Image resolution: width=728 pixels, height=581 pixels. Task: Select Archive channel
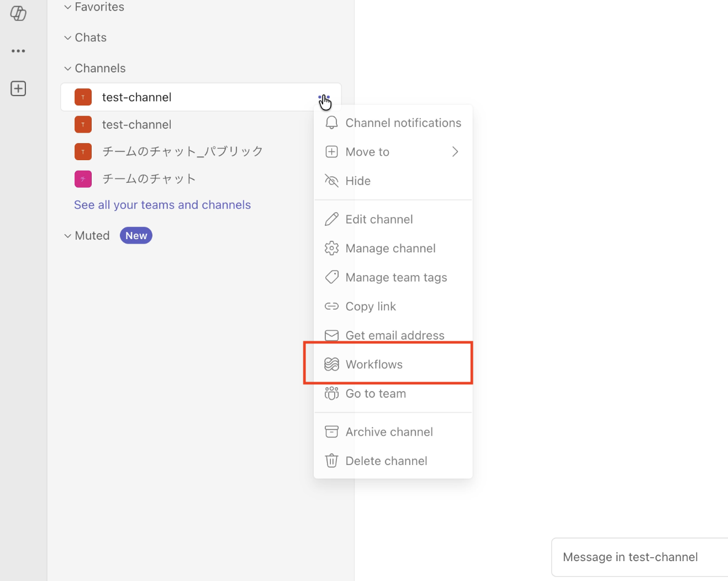point(393,432)
